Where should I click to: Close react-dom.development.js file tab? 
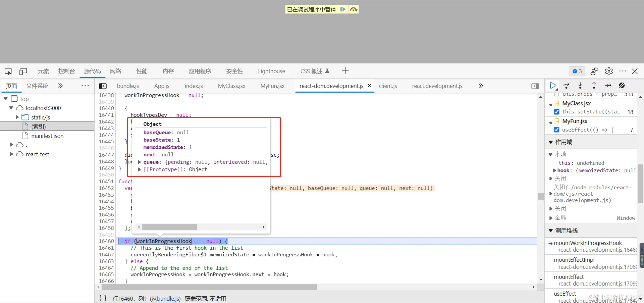(369, 86)
